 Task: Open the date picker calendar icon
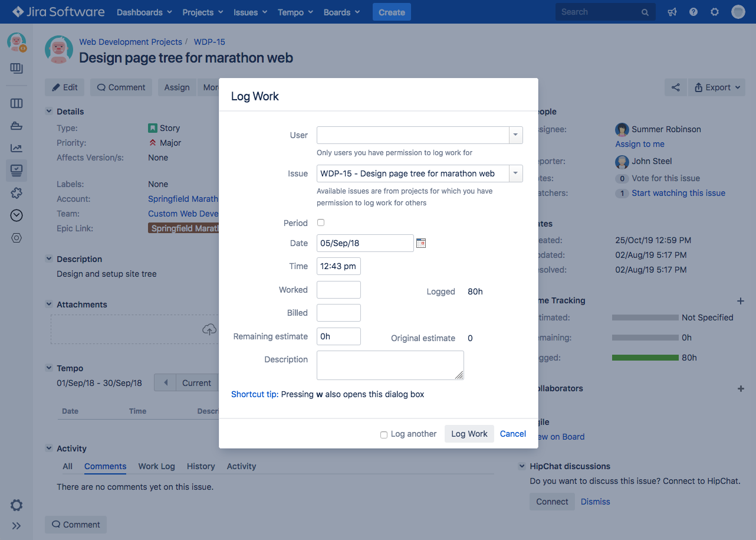click(x=421, y=243)
